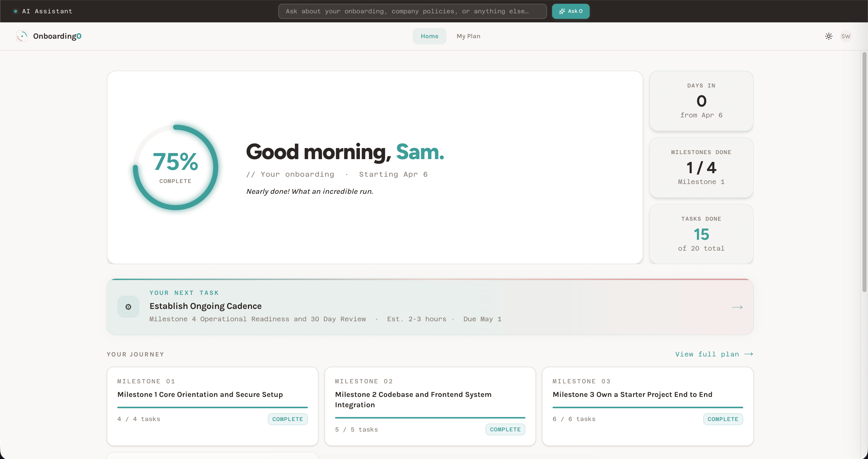Toggle Milestone 1 COMPLETE badge
This screenshot has width=868, height=459.
[x=287, y=419]
